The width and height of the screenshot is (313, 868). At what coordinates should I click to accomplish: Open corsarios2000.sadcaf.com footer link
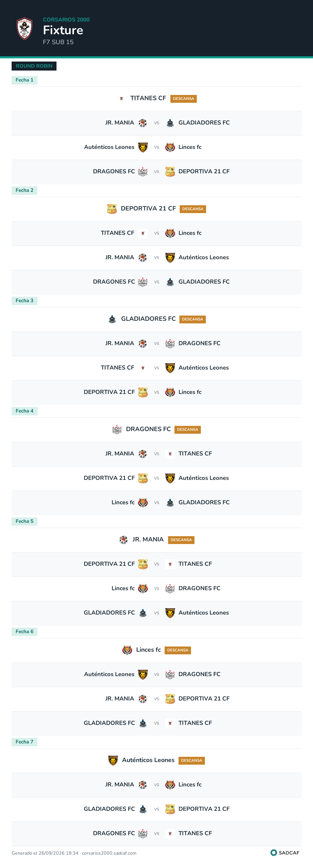coord(109,853)
